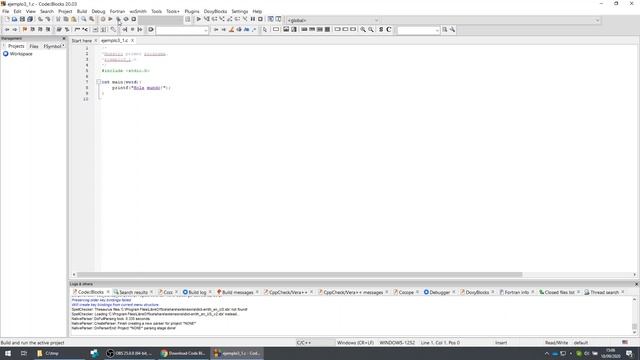Open the Windows Start menu

coord(8,353)
